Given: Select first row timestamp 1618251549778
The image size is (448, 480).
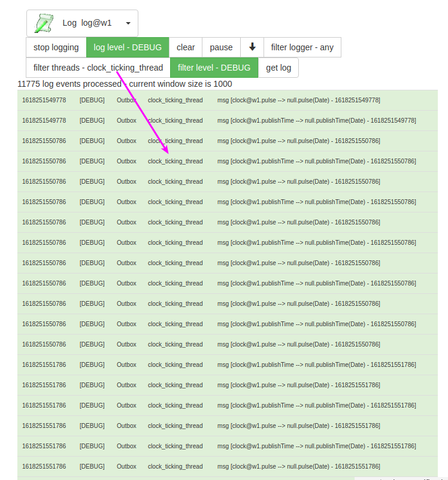Looking at the screenshot, I should tap(44, 100).
